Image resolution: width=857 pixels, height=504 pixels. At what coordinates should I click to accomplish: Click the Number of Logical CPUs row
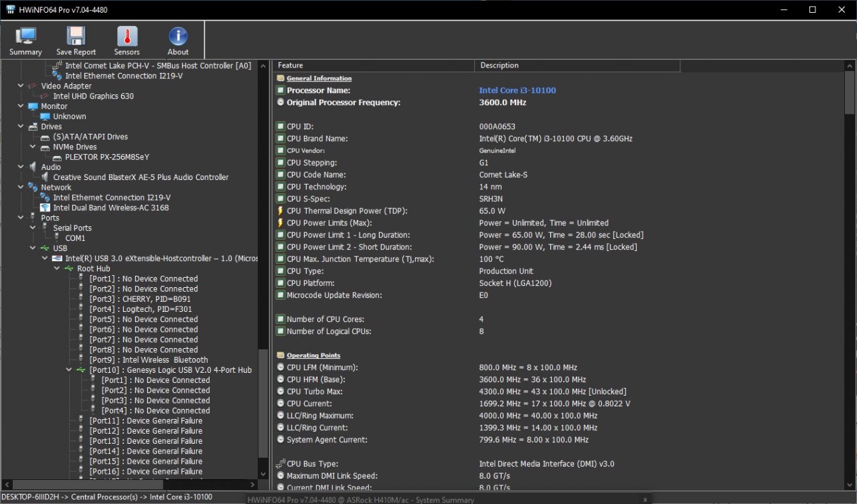559,331
